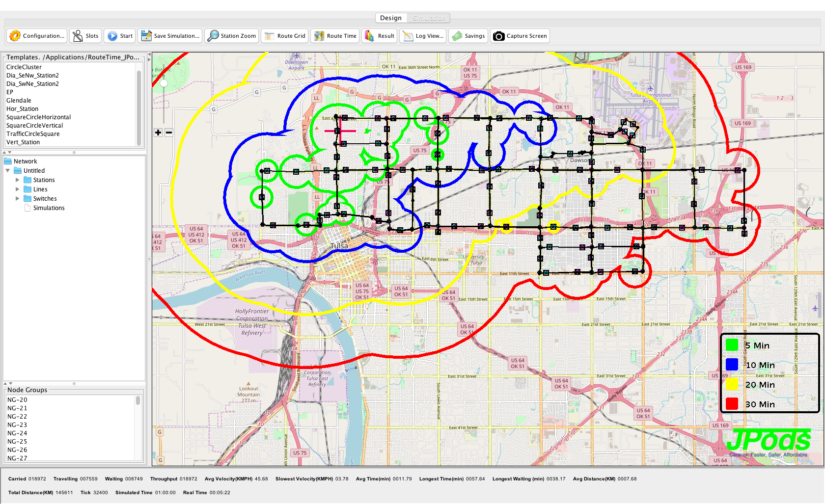Screen dimensions: 825x504
Task: Capture Screen with the camera icon
Action: click(x=520, y=36)
